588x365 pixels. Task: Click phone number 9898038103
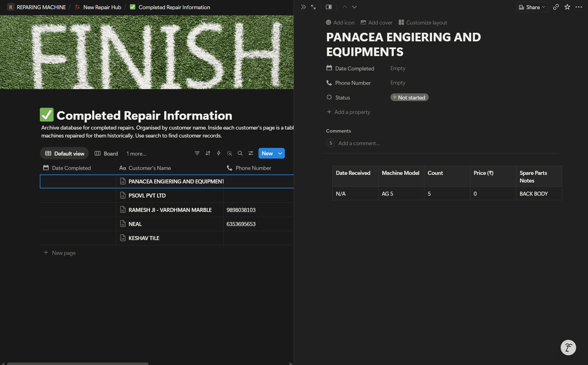[x=241, y=210]
